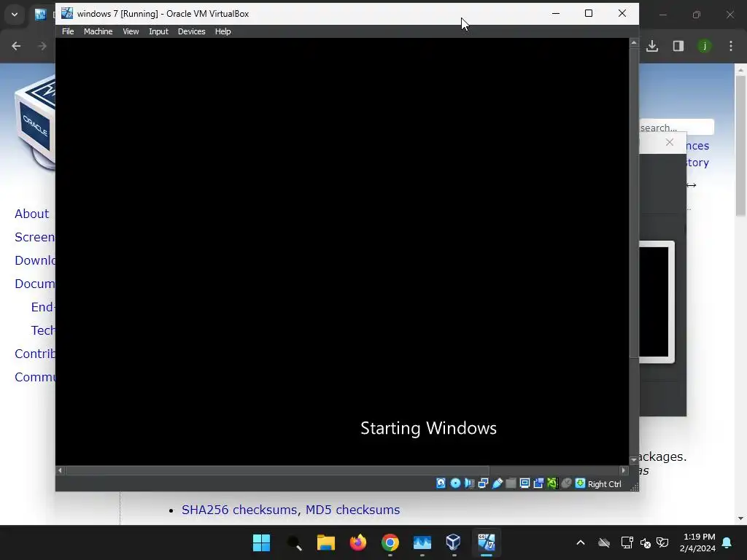
Task: Click the recording indicator icon in status bar
Action: (538, 483)
